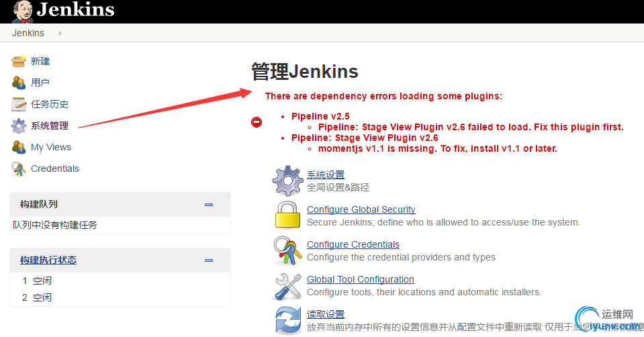Click the 'Stage View Plugin v2.6 failed to load' message
This screenshot has width=644, height=337.
click(471, 127)
